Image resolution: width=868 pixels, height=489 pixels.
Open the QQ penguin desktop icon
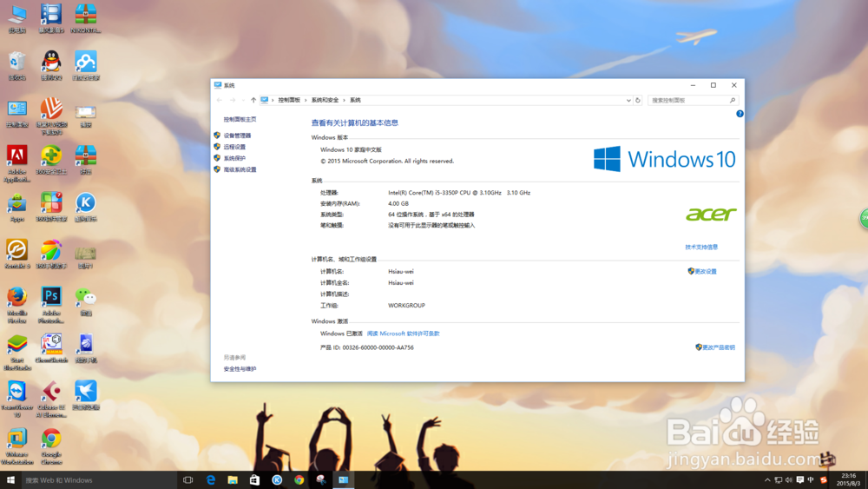click(x=51, y=64)
